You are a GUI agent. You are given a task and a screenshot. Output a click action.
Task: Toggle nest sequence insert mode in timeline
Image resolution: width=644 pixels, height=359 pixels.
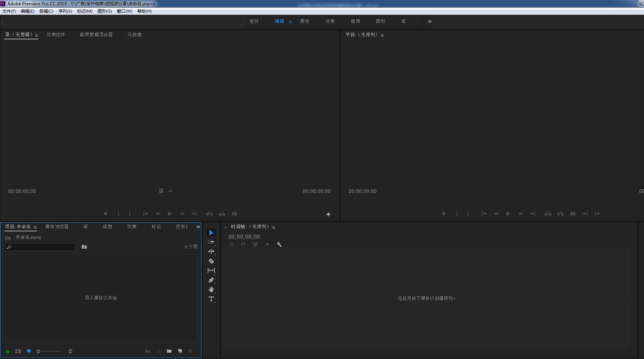coord(231,244)
